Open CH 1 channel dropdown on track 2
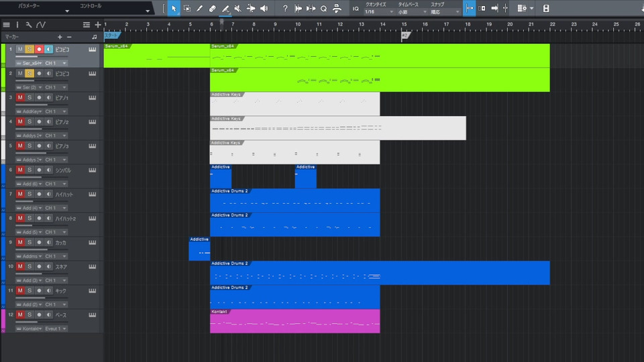This screenshot has width=644, height=362. point(56,87)
